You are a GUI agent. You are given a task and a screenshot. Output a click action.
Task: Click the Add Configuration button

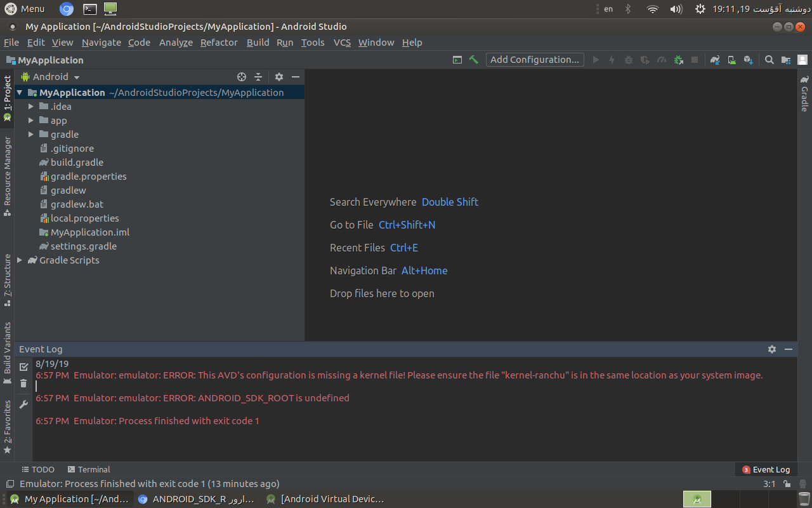pyautogui.click(x=535, y=60)
